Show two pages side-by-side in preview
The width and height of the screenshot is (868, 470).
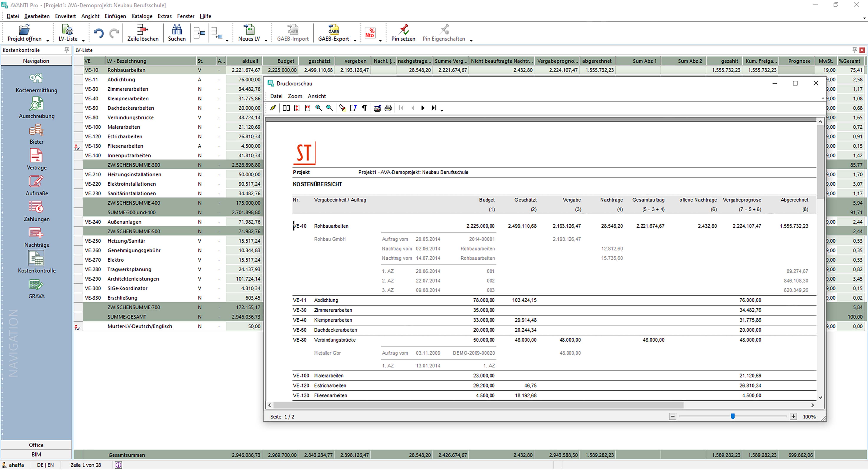point(286,108)
